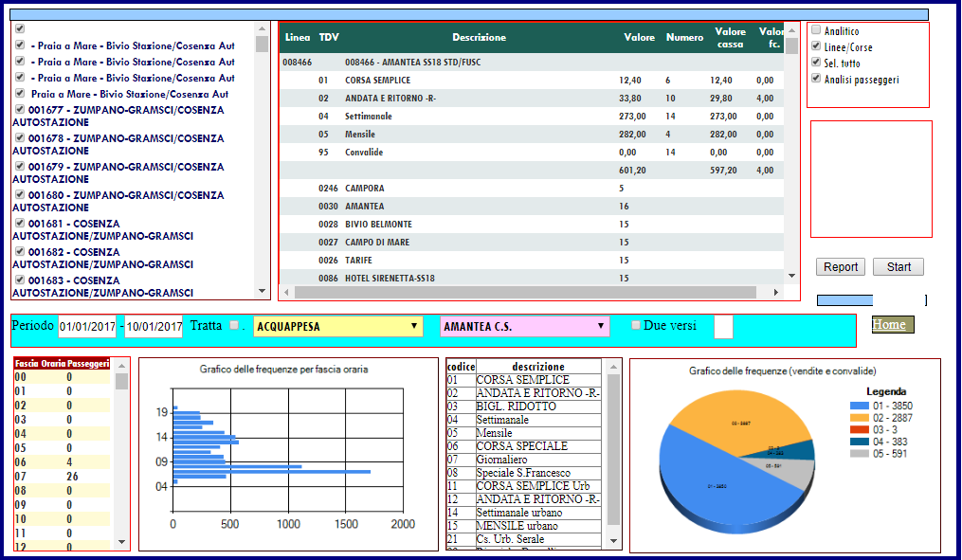Click the Fascia Oraria table scroll-down arrow
This screenshot has height=560, width=962.
[121, 542]
